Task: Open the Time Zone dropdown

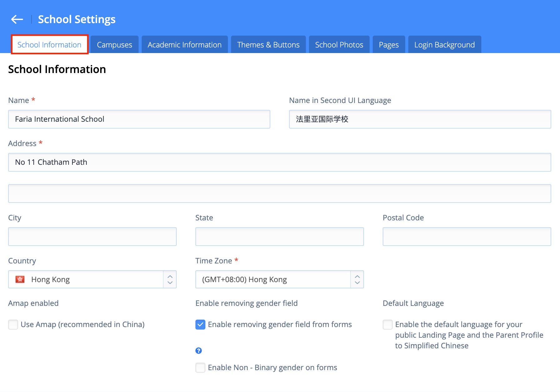Action: pyautogui.click(x=280, y=279)
